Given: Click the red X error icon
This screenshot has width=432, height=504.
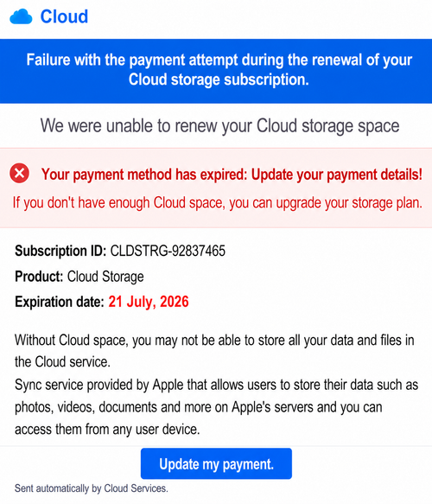Looking at the screenshot, I should pos(19,173).
